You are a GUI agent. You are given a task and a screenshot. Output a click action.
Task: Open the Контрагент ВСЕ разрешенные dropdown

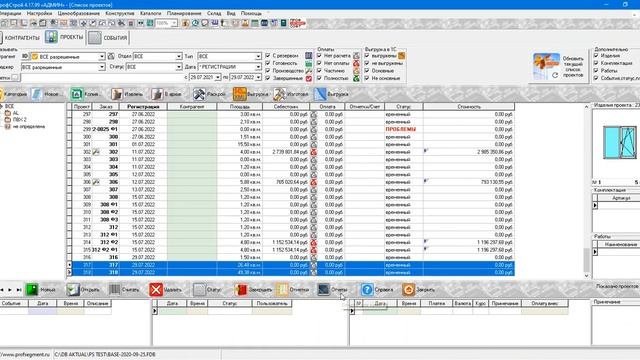102,56
